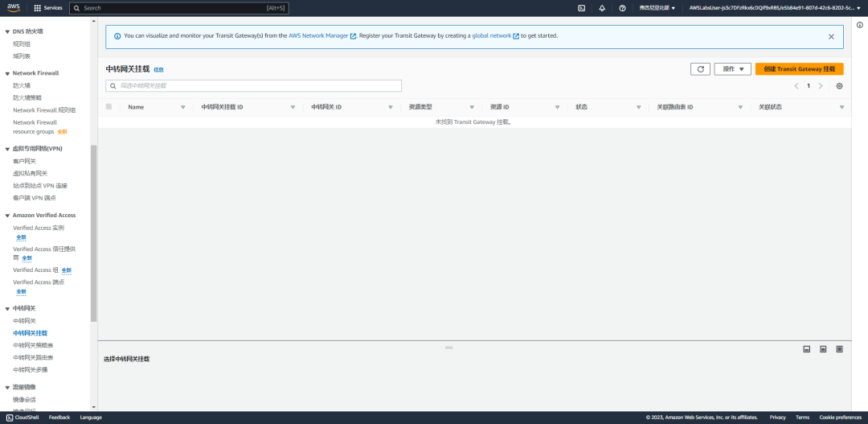This screenshot has width=868, height=424.
Task: Collapse the 虚拟专用网络(VPN) section
Action: [x=8, y=149]
